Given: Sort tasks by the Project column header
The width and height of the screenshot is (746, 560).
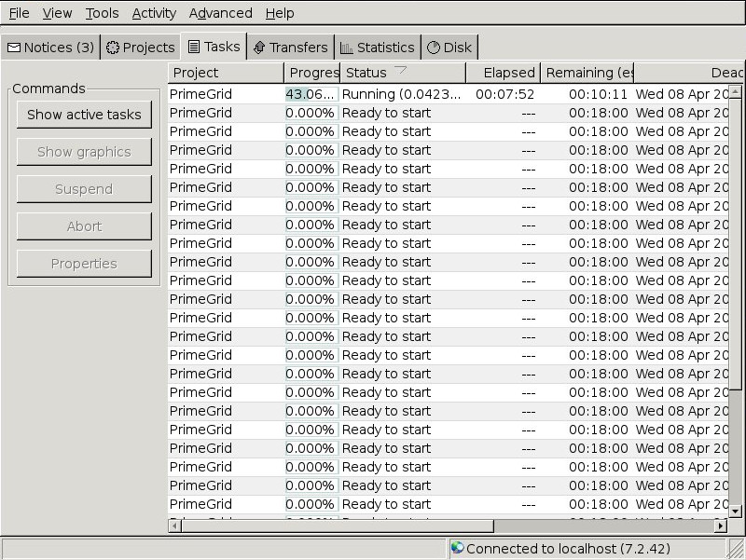Looking at the screenshot, I should [226, 73].
